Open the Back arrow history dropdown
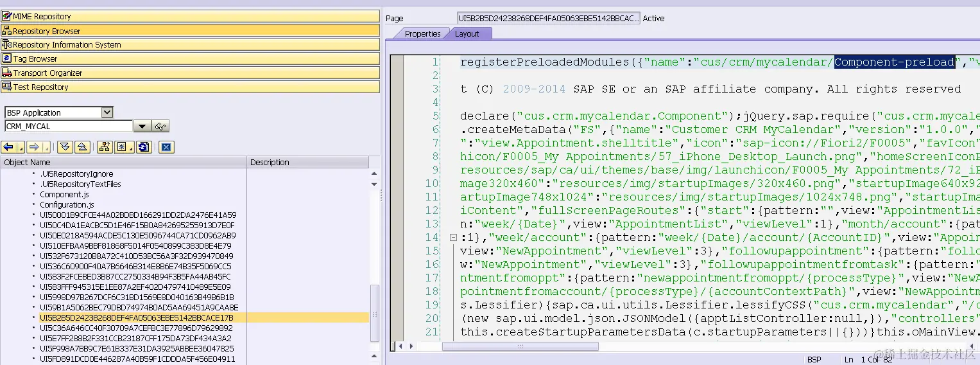 21,147
